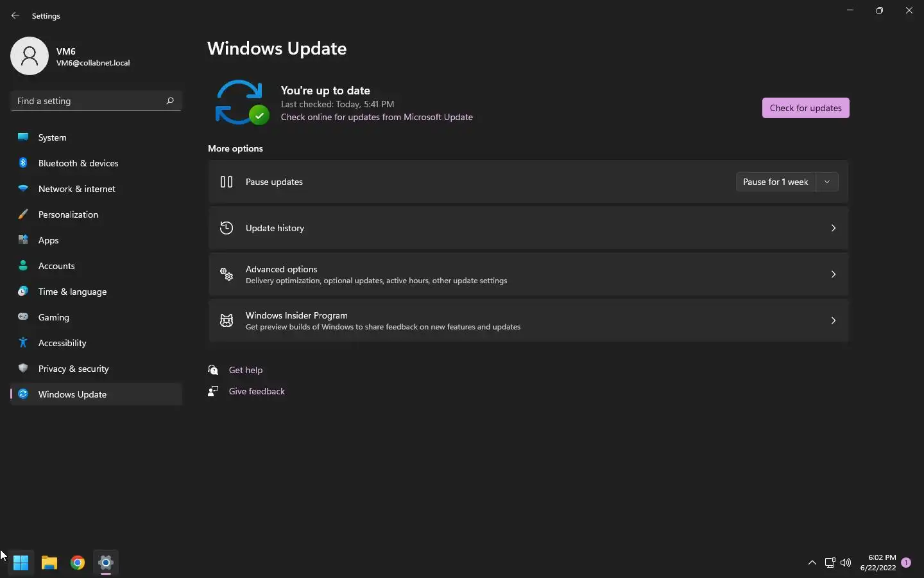Click the Windows Insider cat icon
The image size is (924, 578).
tap(227, 320)
